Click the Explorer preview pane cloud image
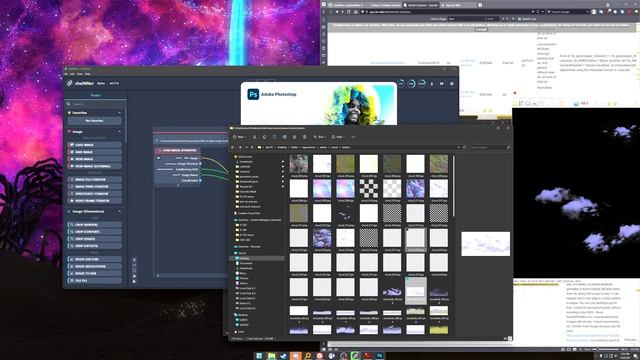This screenshot has height=360, width=640. (485, 244)
